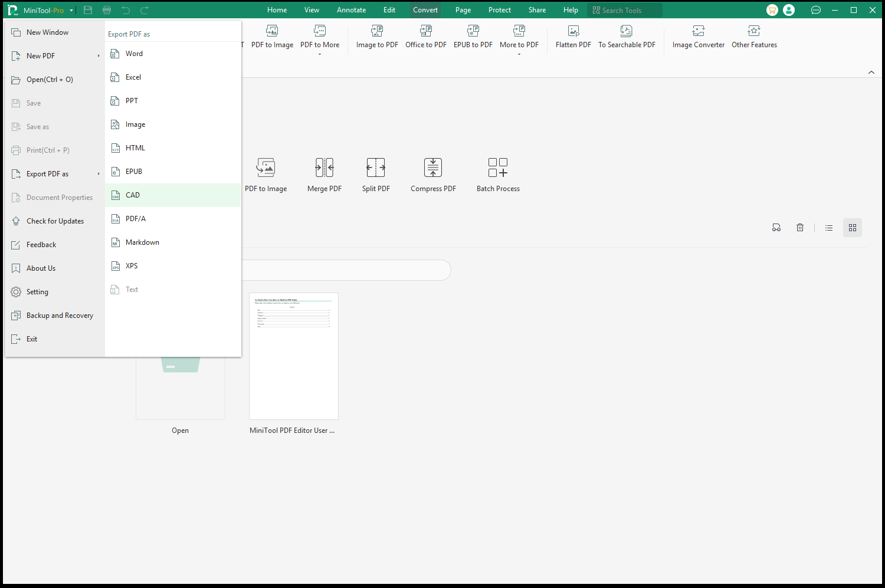Select About Us in the file menu
Screen dimensions: 885x588
55,268
